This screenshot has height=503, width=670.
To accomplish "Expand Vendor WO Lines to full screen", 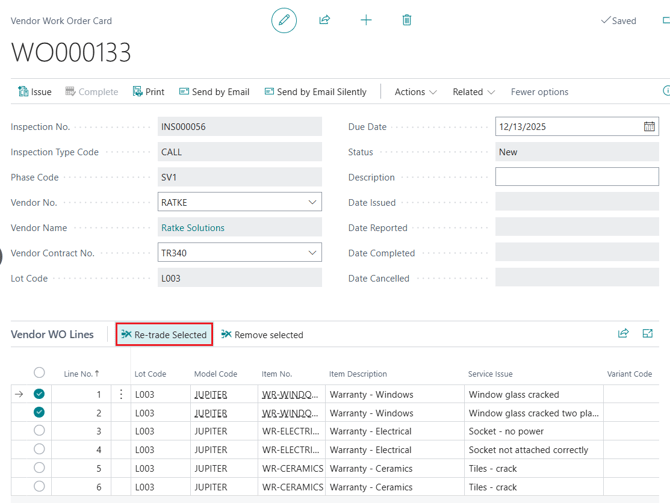I will 647,333.
